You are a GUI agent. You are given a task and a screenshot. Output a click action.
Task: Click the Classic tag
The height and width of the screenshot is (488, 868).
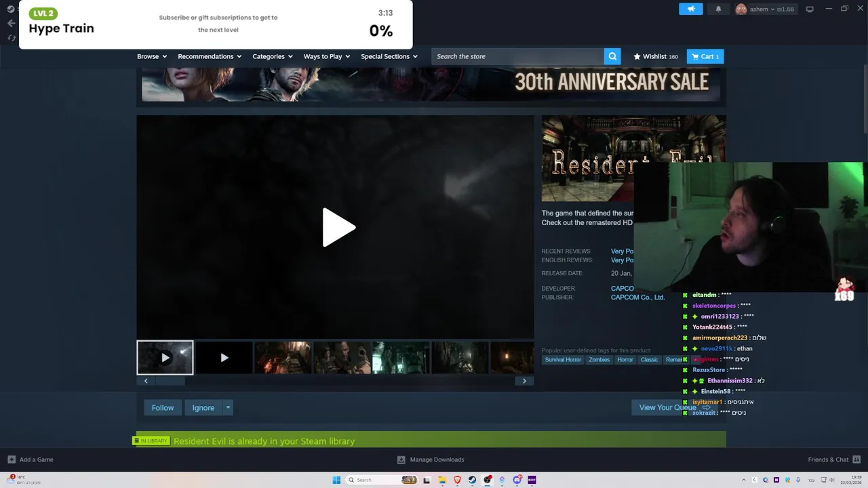[650, 360]
